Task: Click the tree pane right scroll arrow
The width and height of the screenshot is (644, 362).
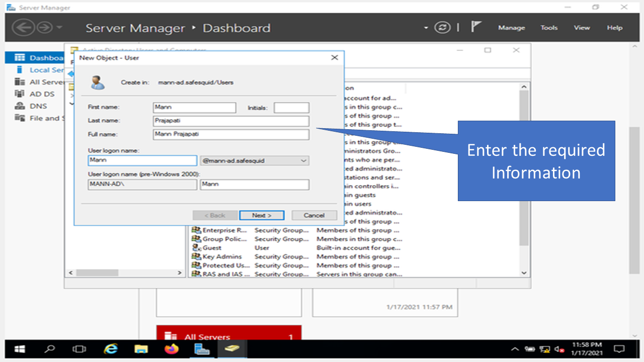Action: click(x=180, y=273)
